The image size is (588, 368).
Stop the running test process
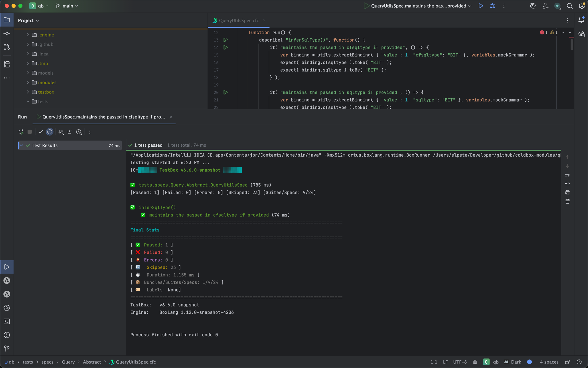[x=30, y=132]
